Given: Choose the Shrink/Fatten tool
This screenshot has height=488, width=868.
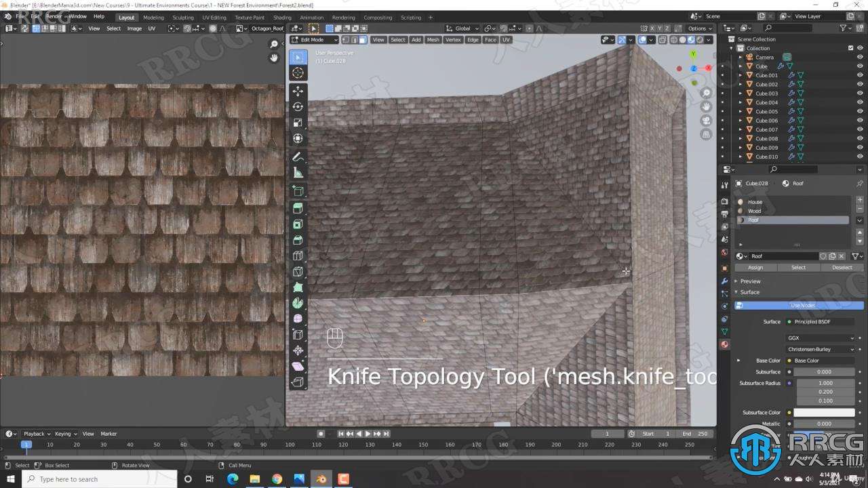Looking at the screenshot, I should (x=298, y=350).
